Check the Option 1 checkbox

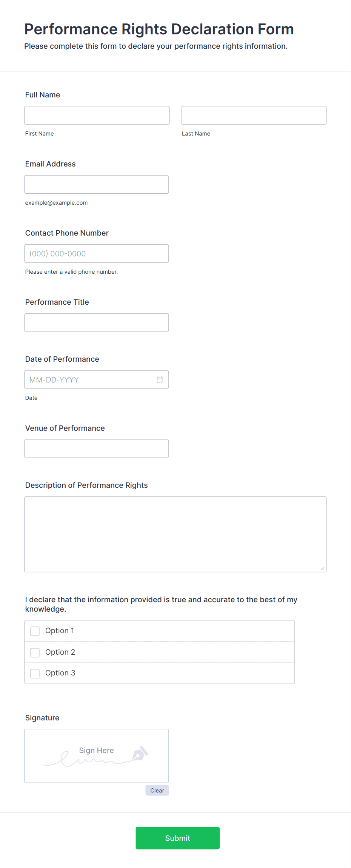[x=35, y=631]
